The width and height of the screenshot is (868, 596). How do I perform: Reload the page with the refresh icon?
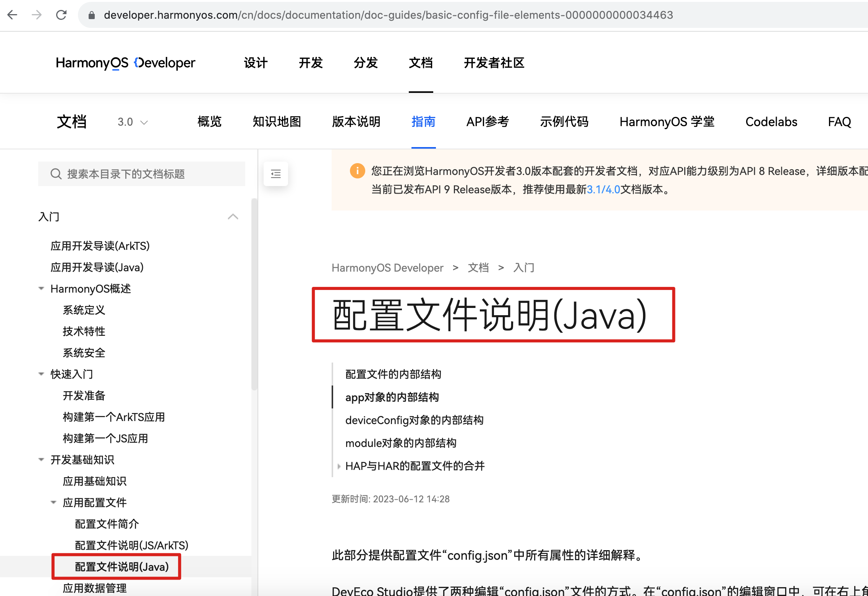[x=61, y=15]
